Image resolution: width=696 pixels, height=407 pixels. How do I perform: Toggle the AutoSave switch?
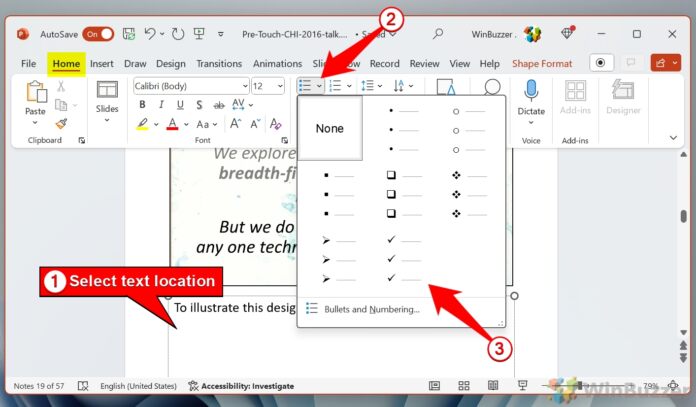click(97, 34)
